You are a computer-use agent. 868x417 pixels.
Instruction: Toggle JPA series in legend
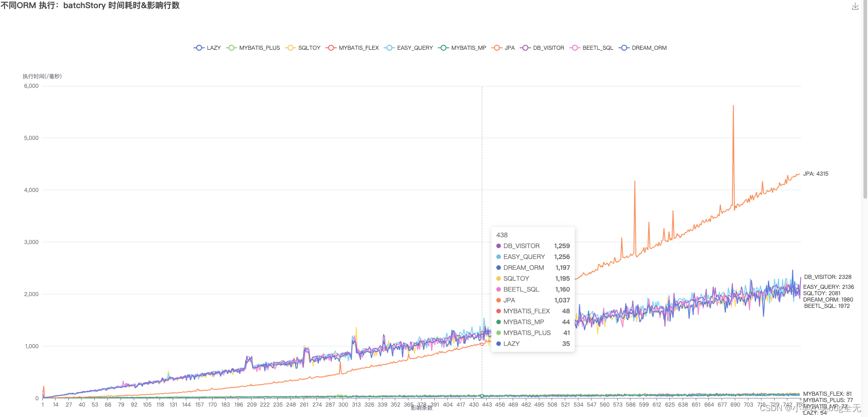pyautogui.click(x=503, y=48)
